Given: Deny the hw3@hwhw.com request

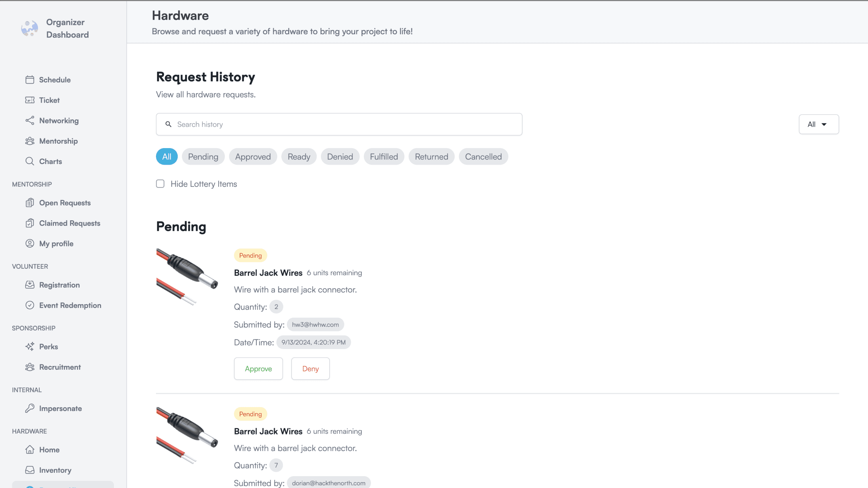Looking at the screenshot, I should (x=310, y=369).
